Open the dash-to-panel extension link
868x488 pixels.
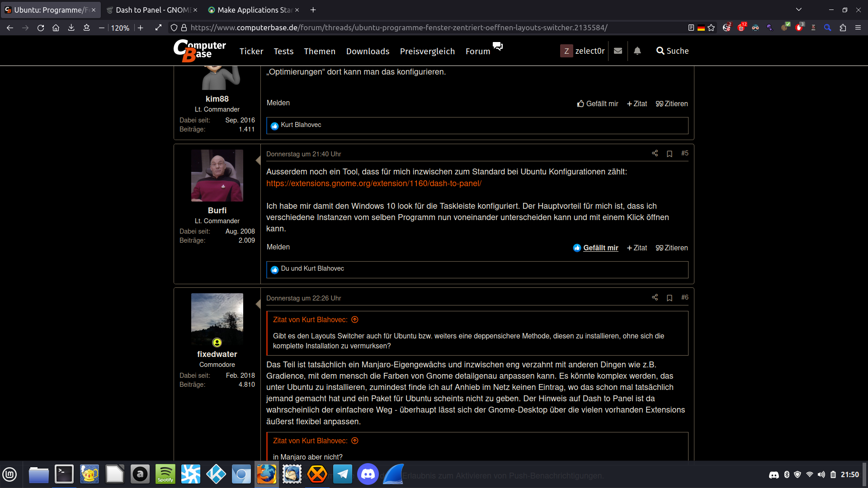point(373,183)
